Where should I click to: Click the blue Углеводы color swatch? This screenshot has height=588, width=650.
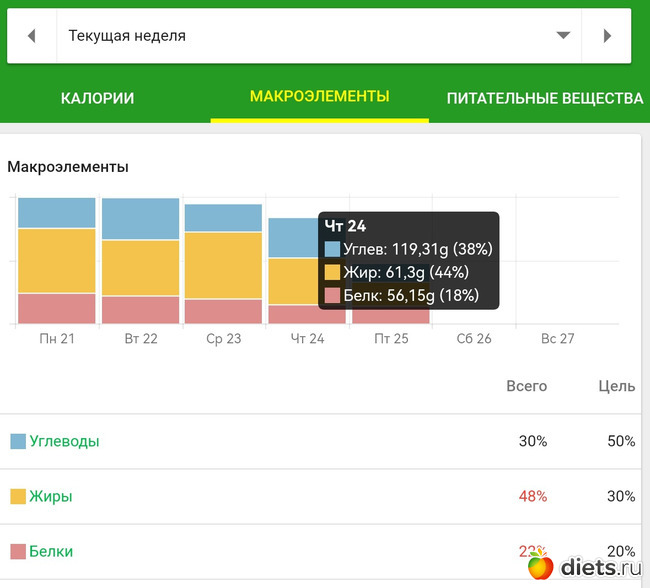[x=18, y=441]
